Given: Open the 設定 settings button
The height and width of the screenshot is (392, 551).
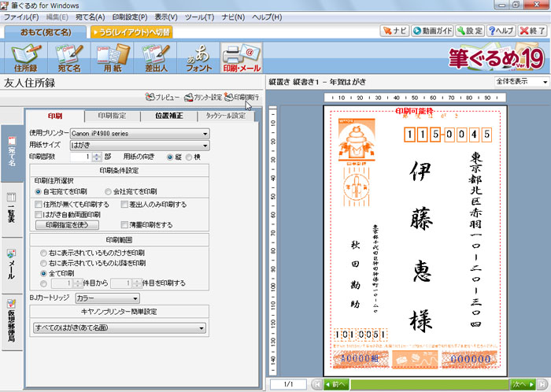Looking at the screenshot, I should 470,31.
